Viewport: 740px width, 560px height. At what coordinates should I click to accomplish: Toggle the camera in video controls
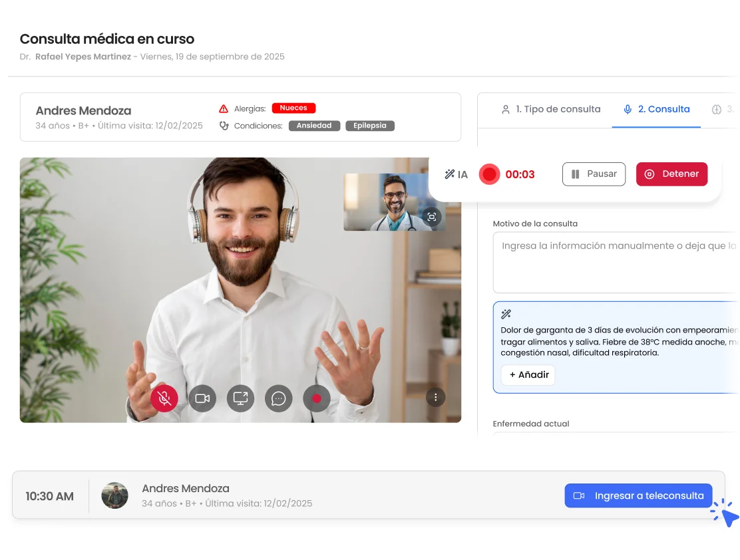tap(202, 398)
